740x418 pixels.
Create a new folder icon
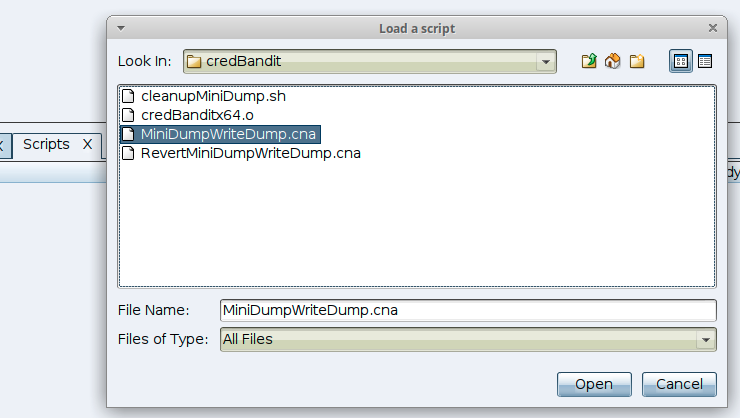(x=636, y=62)
